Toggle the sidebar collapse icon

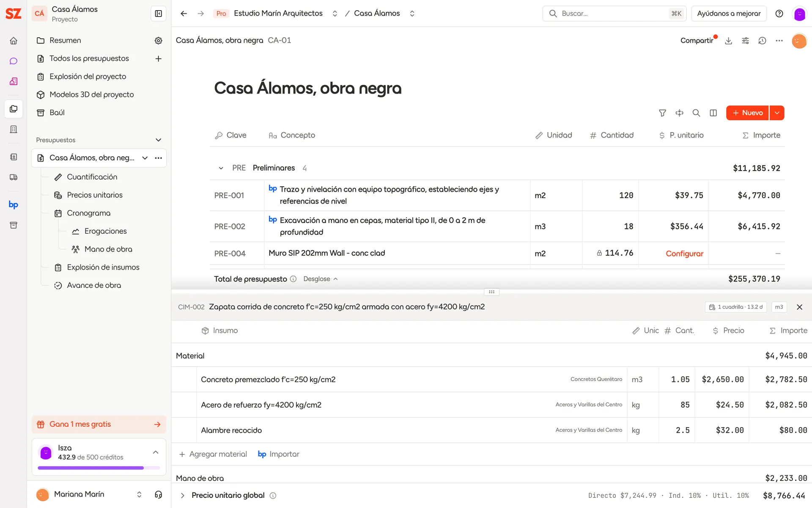click(x=159, y=14)
